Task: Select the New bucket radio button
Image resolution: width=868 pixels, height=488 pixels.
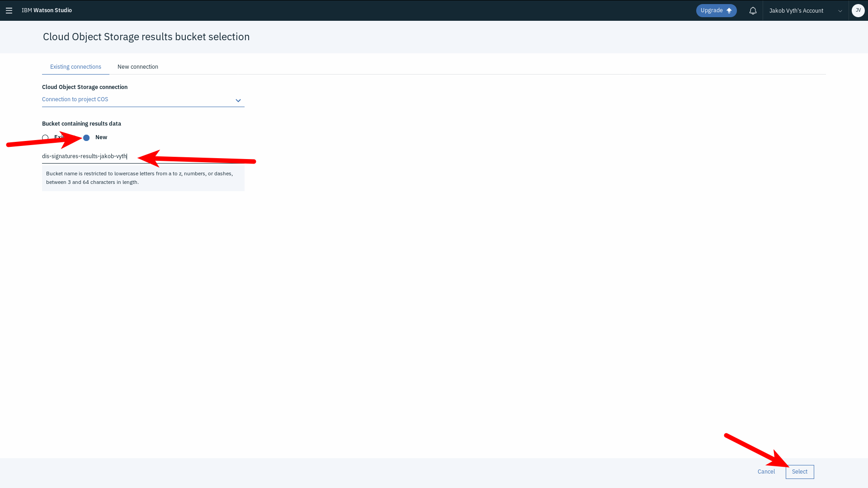Action: (86, 138)
